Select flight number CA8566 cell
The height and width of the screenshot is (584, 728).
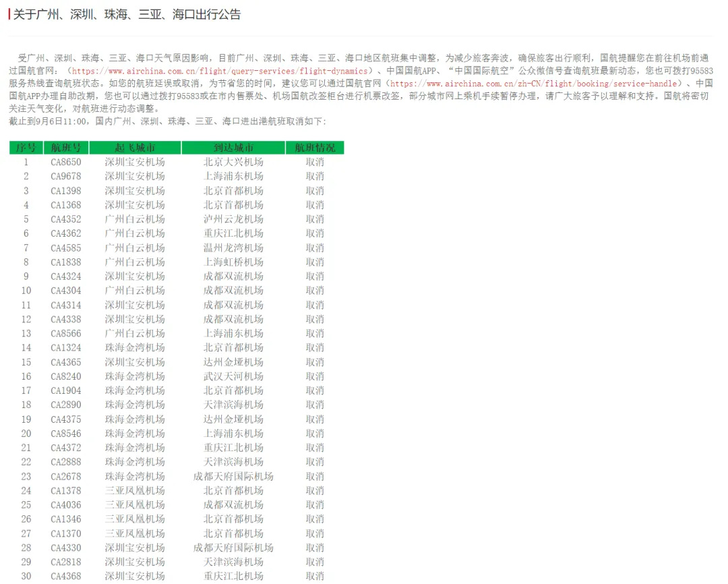66,333
